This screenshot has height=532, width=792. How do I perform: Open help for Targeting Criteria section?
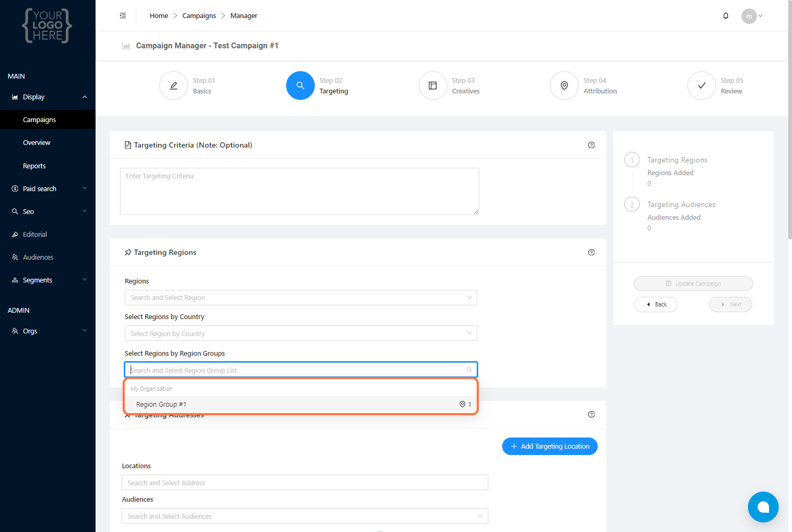pyautogui.click(x=591, y=145)
